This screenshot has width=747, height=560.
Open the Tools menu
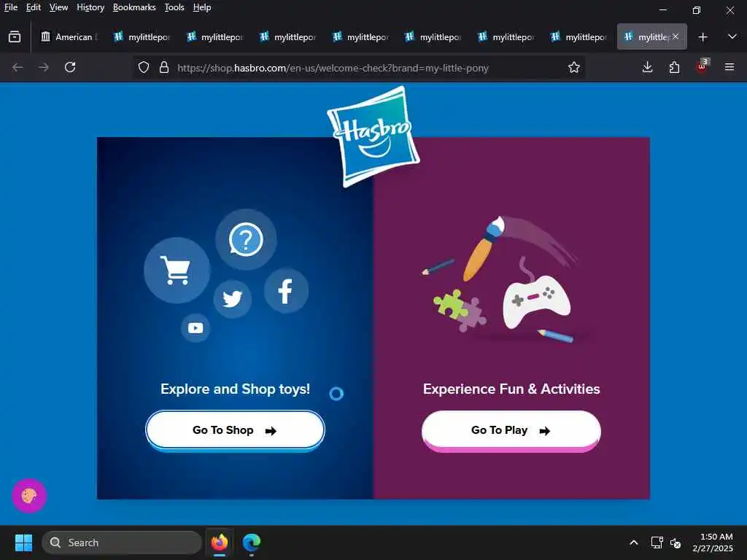pos(174,7)
